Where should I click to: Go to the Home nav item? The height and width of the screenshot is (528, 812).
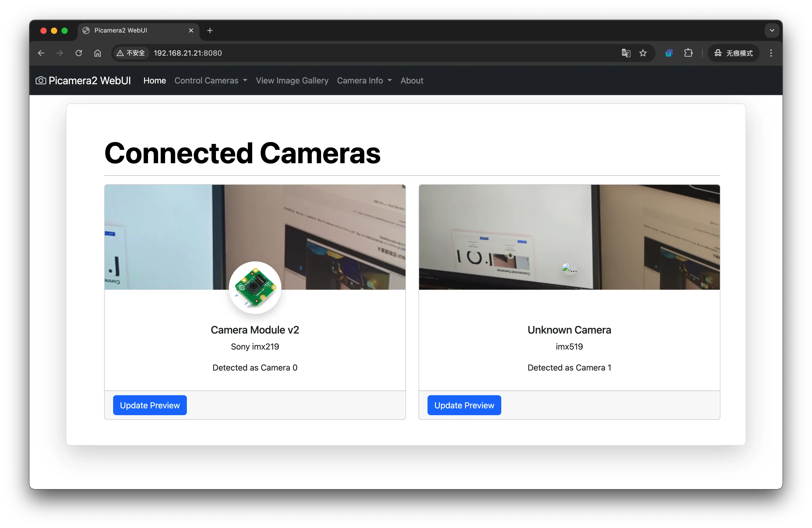155,81
